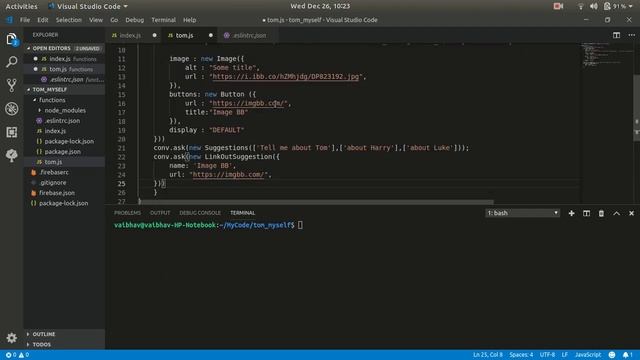Open the battery indicator showing 91%
This screenshot has height=360, width=640.
(x=615, y=6)
